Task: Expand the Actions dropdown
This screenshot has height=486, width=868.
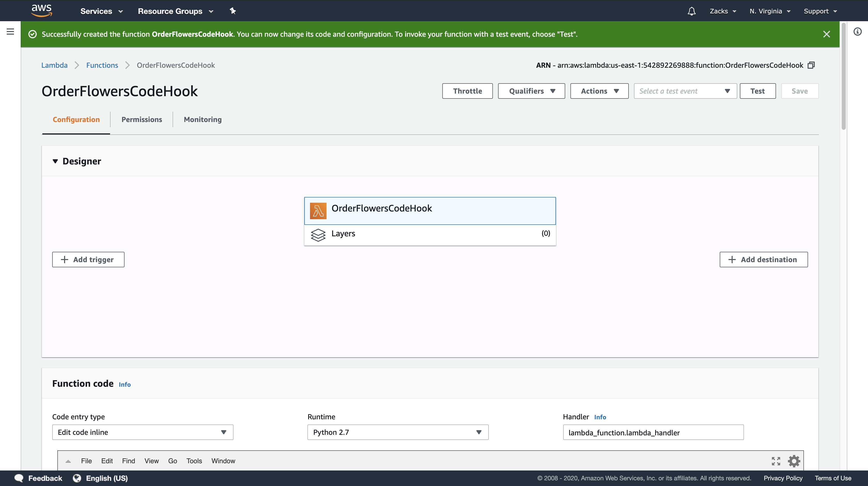Action: click(599, 91)
